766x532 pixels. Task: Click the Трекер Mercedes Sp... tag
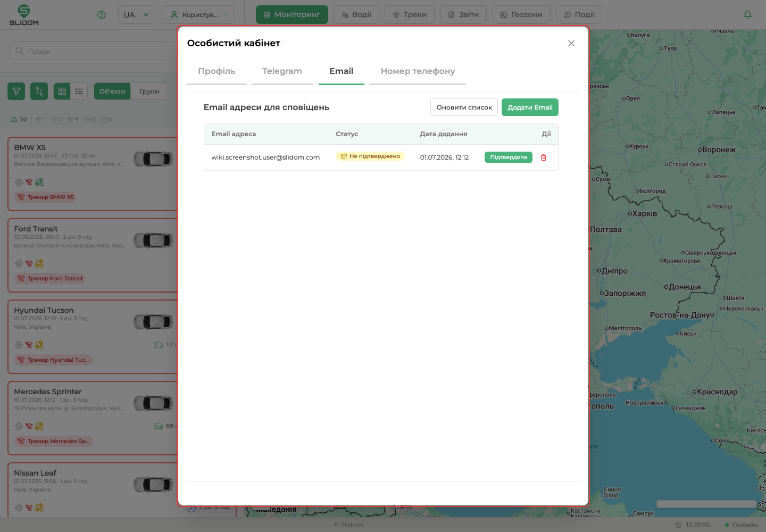coord(54,441)
